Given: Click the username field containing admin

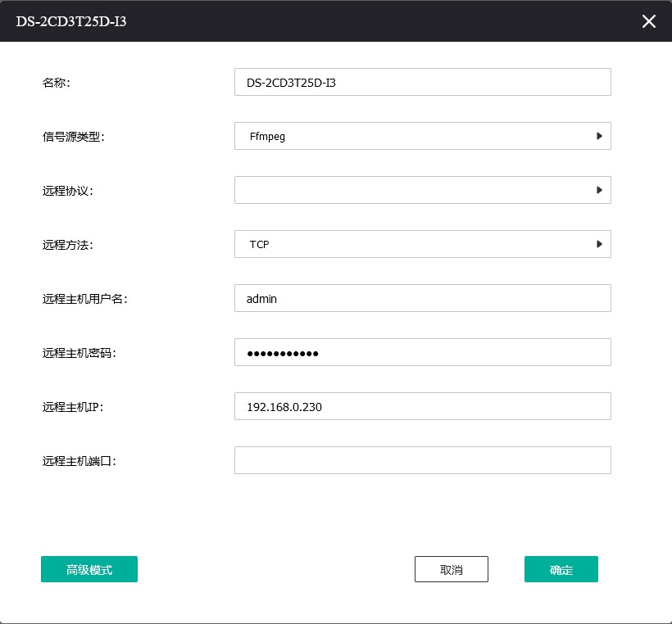Looking at the screenshot, I should [422, 298].
